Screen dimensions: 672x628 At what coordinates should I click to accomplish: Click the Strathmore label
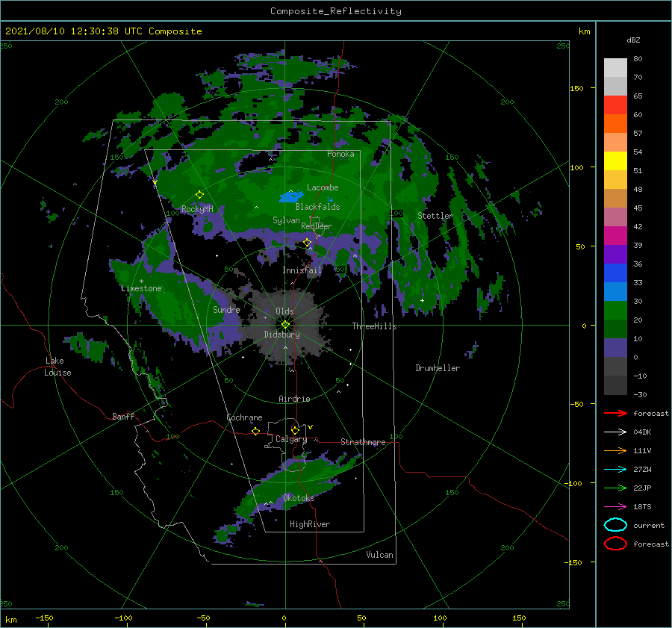tap(363, 442)
